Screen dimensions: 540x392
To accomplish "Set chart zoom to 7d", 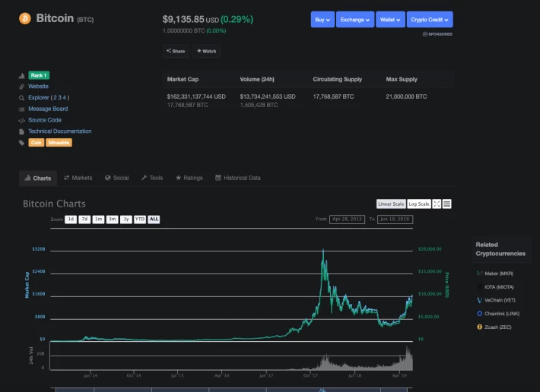I will point(84,220).
